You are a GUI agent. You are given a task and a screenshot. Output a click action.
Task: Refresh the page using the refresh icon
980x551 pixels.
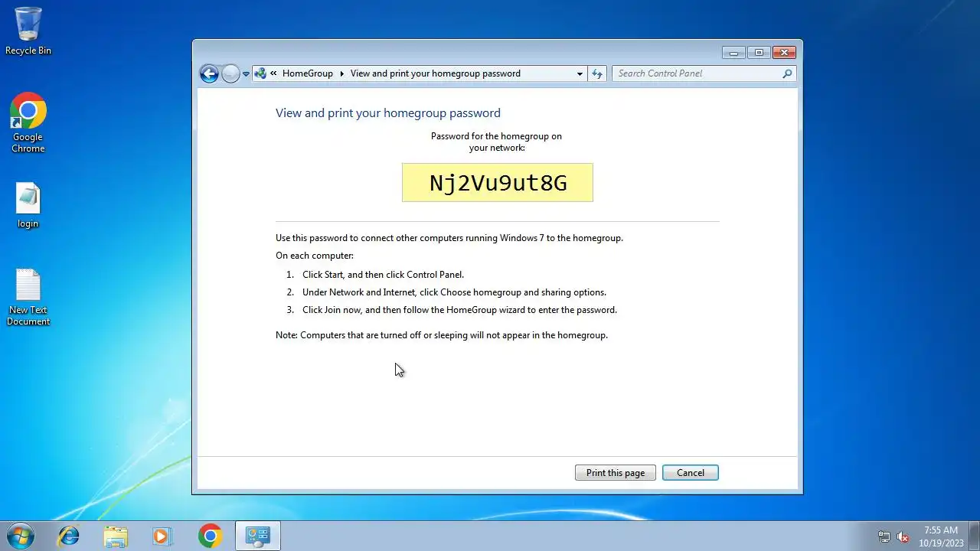pyautogui.click(x=597, y=73)
